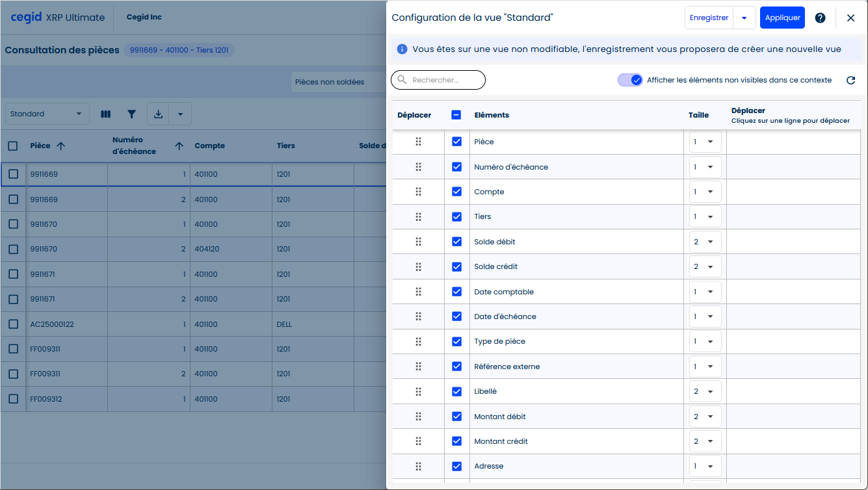868x490 pixels.
Task: Click the filter funnel icon
Action: tap(132, 114)
